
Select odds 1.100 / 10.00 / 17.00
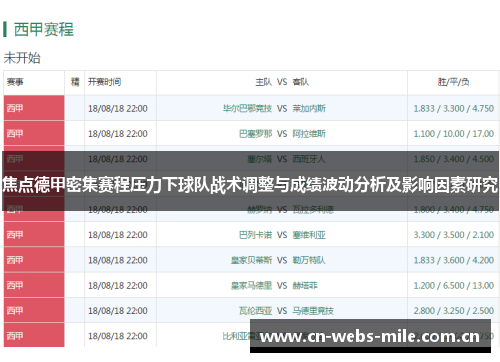click(x=453, y=134)
